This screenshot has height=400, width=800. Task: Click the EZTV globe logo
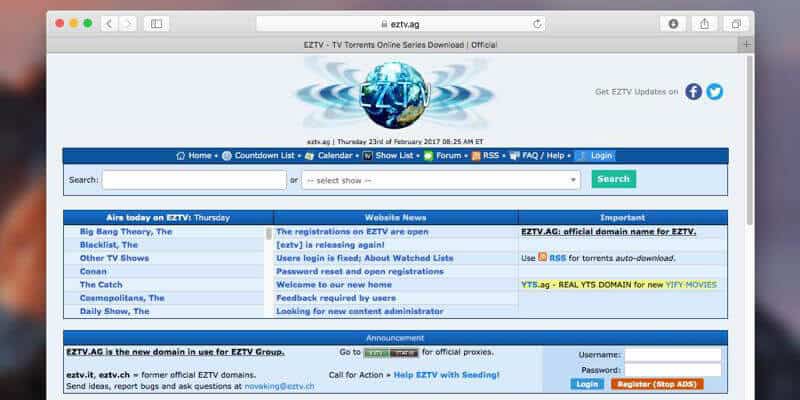click(x=395, y=95)
